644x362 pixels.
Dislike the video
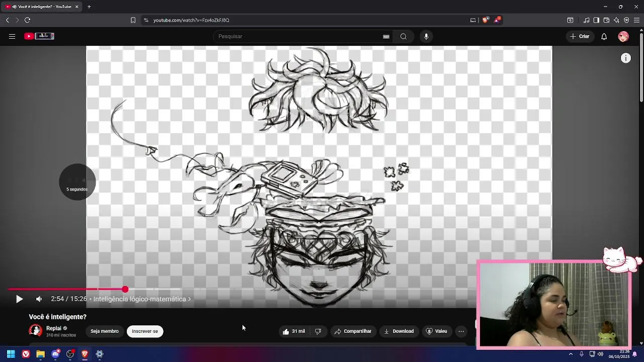(318, 331)
